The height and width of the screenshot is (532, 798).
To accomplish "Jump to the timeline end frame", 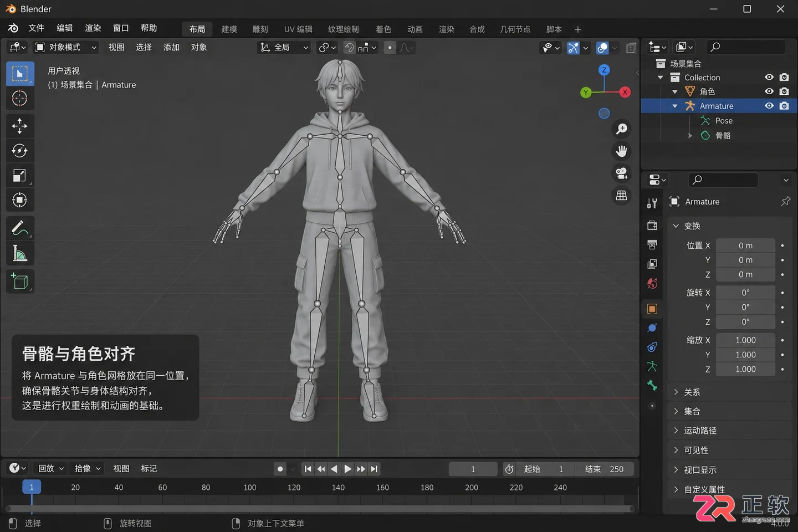I will 374,469.
